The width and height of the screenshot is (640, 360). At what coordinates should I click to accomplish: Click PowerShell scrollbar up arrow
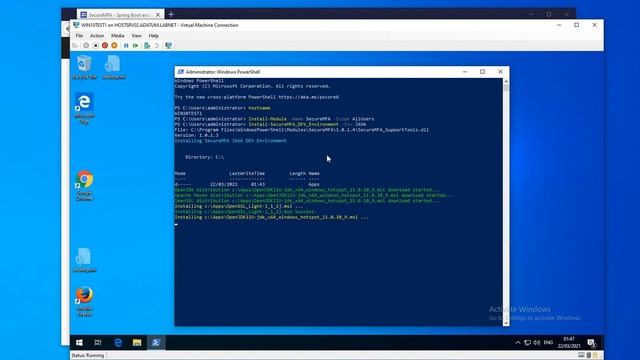(x=506, y=81)
